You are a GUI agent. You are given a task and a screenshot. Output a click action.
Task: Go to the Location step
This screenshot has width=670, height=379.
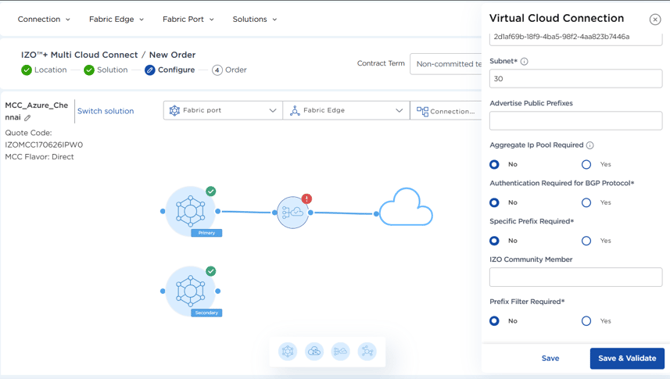coord(44,70)
